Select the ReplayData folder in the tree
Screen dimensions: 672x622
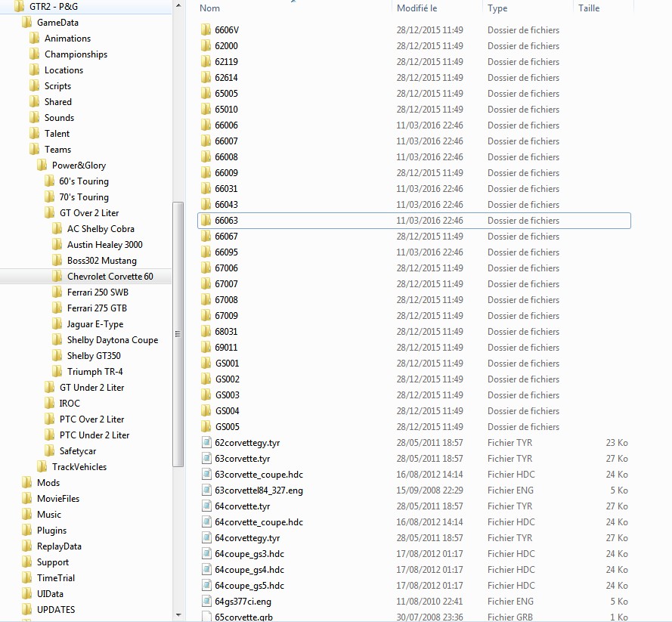click(59, 546)
